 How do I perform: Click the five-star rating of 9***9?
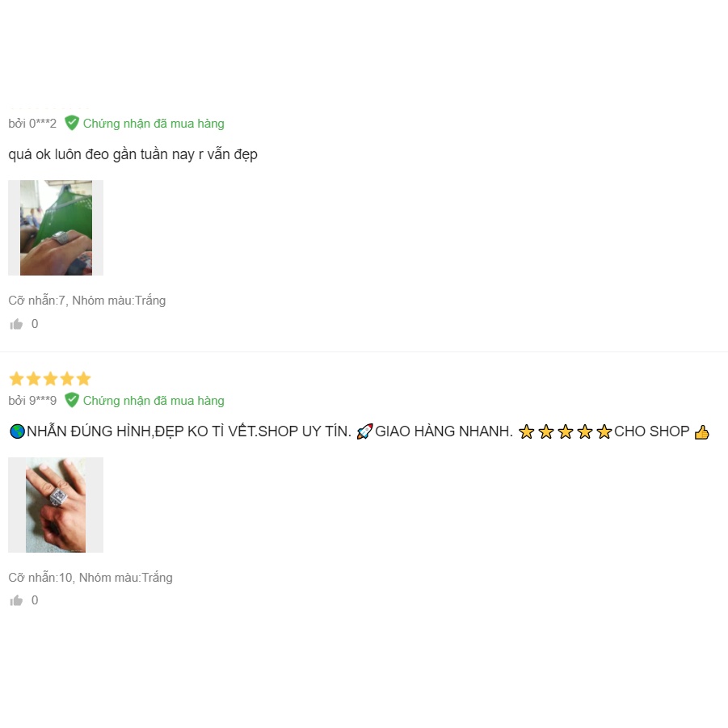tap(50, 378)
